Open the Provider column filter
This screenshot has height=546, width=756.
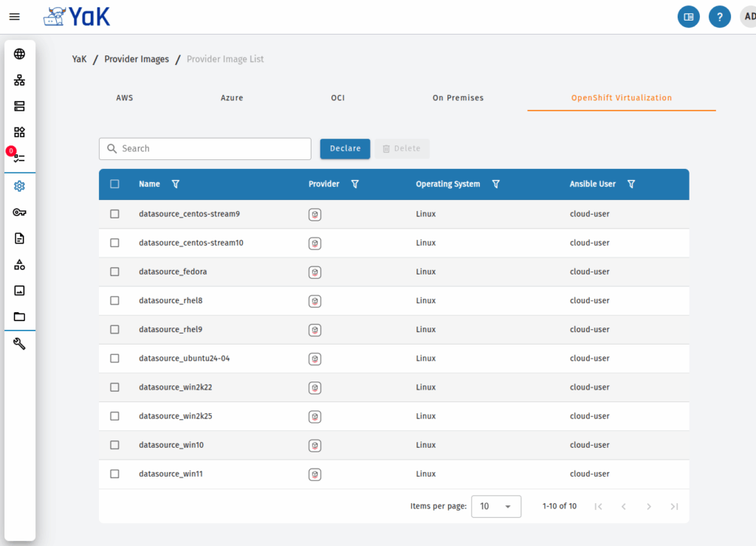pyautogui.click(x=355, y=184)
